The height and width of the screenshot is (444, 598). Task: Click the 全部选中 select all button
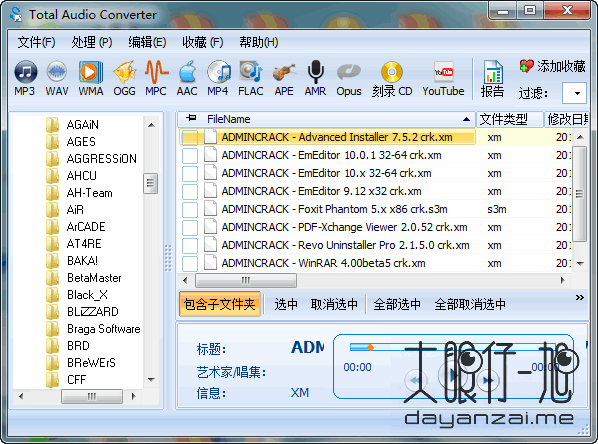point(397,304)
